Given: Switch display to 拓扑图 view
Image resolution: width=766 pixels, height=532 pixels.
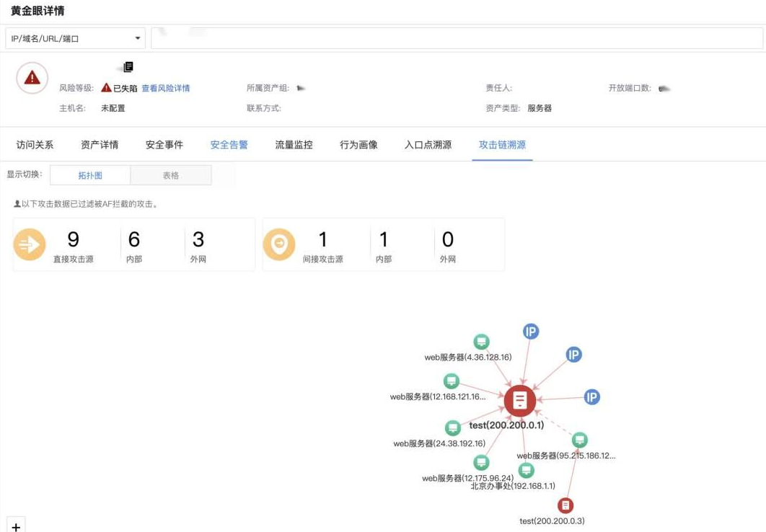Looking at the screenshot, I should coord(90,175).
